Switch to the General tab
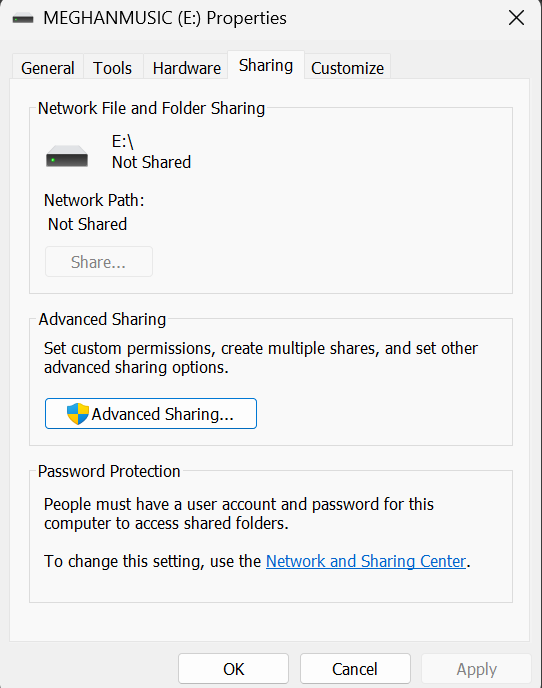This screenshot has height=688, width=542. point(47,68)
